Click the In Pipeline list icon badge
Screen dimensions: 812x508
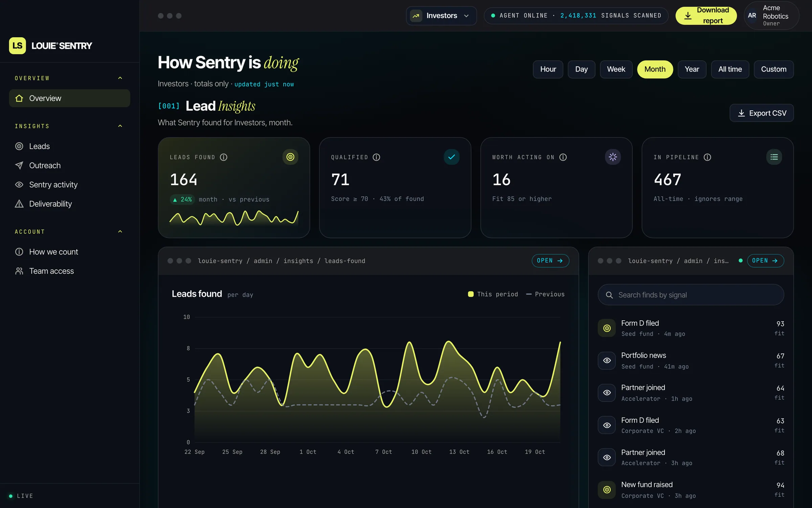(774, 157)
